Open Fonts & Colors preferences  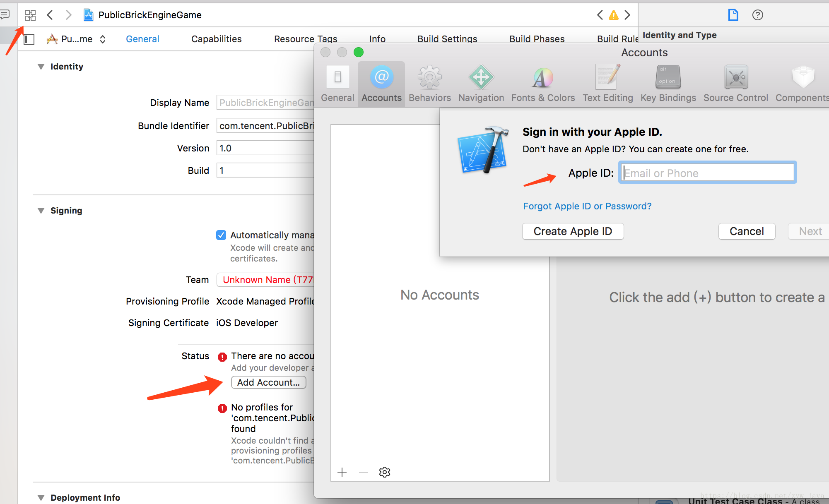pyautogui.click(x=542, y=78)
